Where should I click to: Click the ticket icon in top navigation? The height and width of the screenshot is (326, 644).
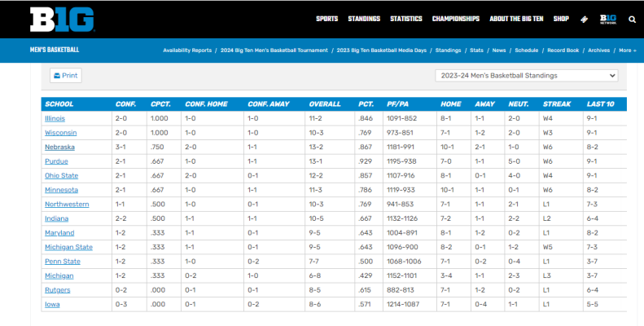[584, 20]
